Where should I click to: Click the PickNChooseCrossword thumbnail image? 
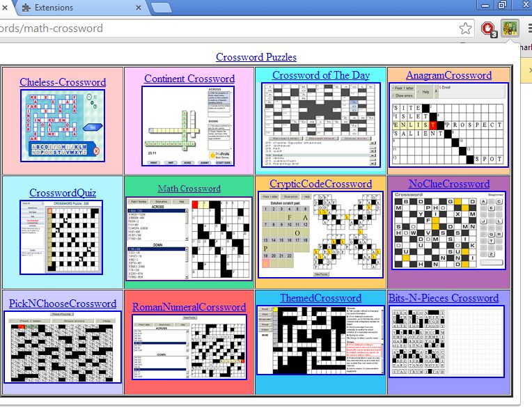point(63,347)
